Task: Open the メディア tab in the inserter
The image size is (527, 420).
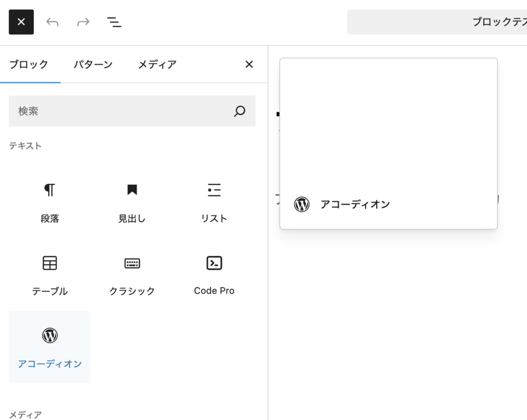Action: (157, 64)
